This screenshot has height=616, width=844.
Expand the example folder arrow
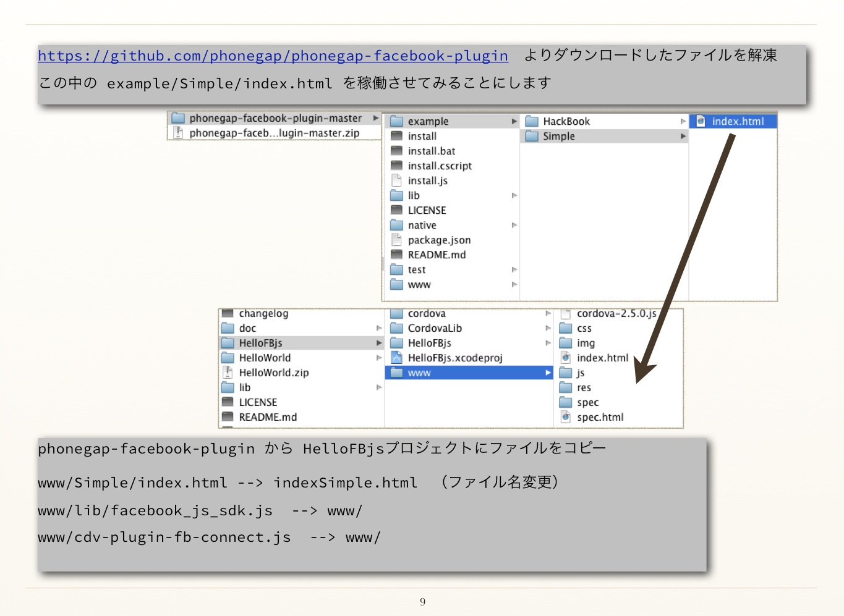tap(514, 121)
